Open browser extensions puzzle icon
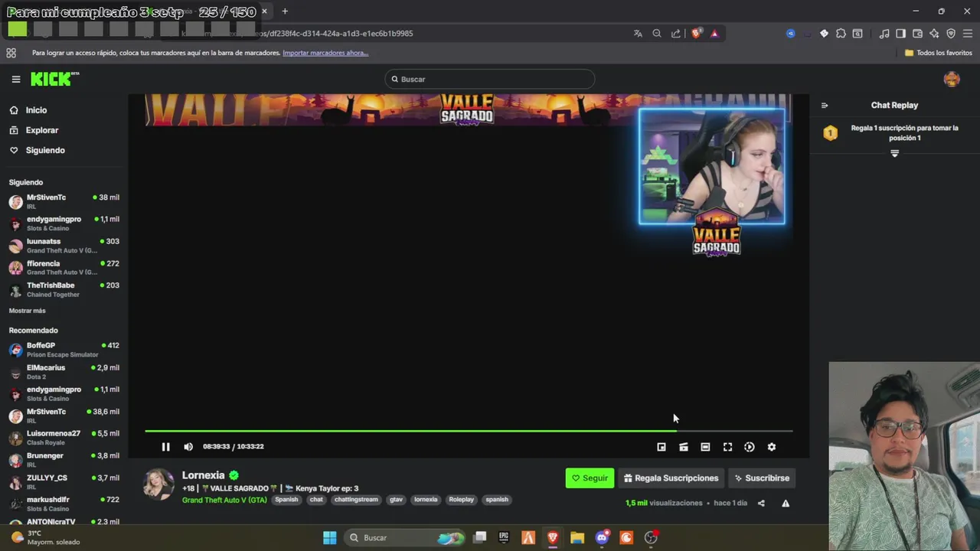 click(x=841, y=34)
